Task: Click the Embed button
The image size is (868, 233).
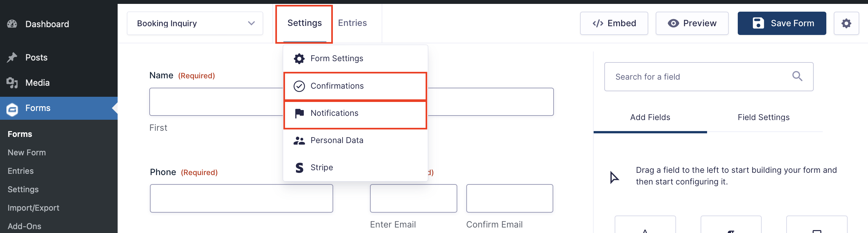Action: tap(614, 23)
